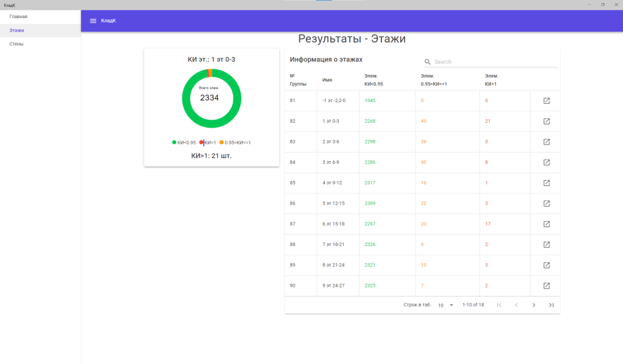623x364 pixels.
Task: Open details icon for 1 эт 0-3
Action: tap(546, 122)
